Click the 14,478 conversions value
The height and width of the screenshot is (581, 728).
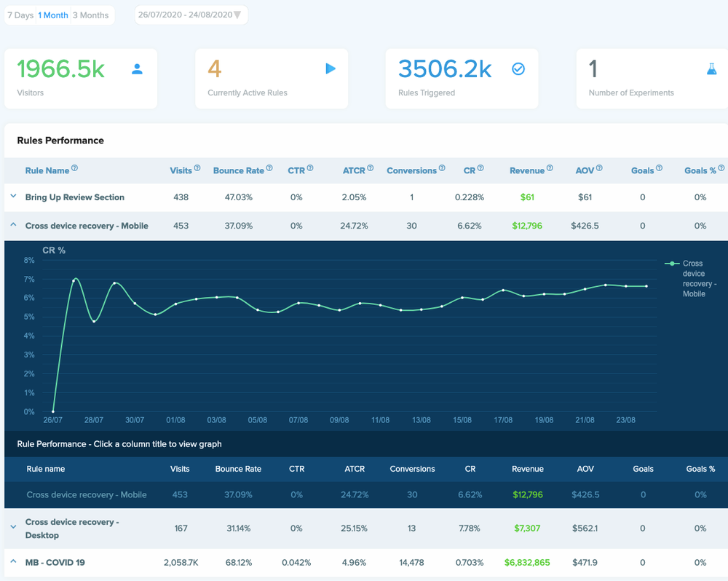[x=411, y=562]
